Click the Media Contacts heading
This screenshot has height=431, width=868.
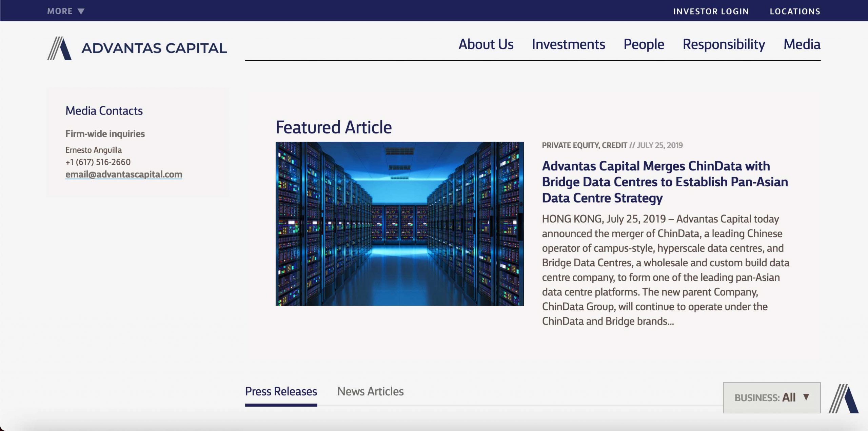104,111
